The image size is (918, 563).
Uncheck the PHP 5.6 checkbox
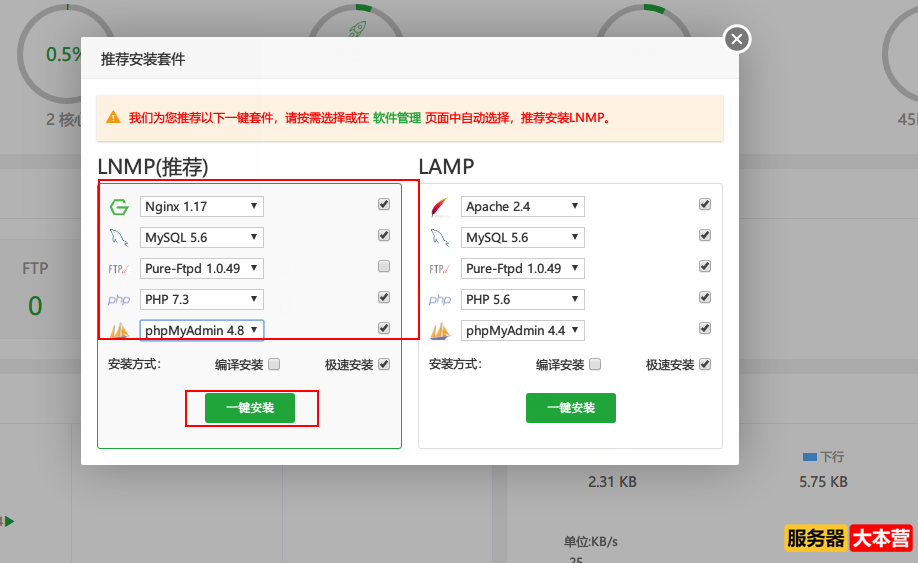[705, 297]
